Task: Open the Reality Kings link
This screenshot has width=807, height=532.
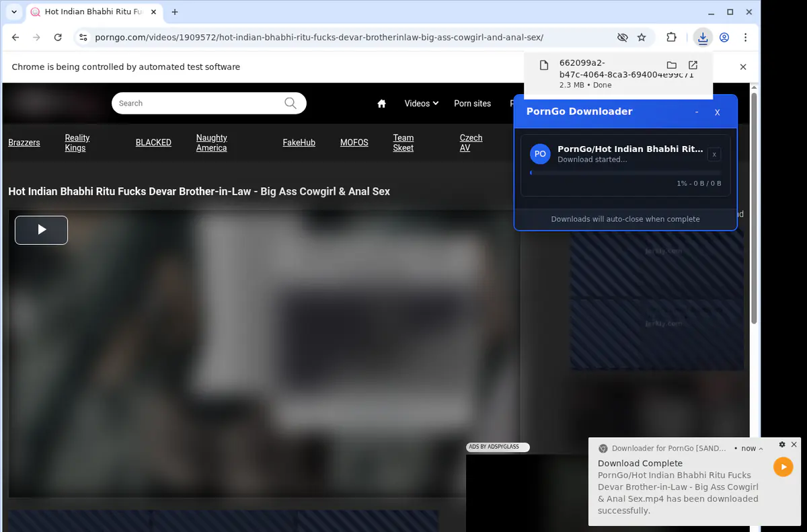Action: (77, 143)
